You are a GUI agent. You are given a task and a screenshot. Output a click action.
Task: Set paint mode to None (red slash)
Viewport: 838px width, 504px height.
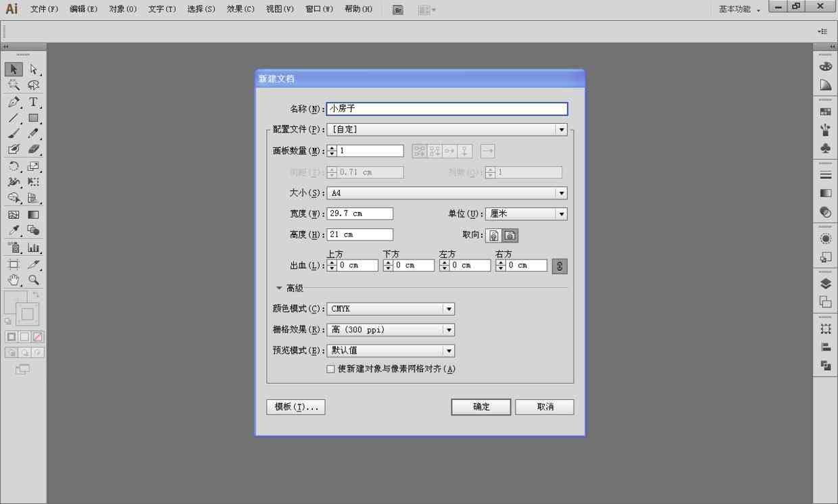coord(38,336)
